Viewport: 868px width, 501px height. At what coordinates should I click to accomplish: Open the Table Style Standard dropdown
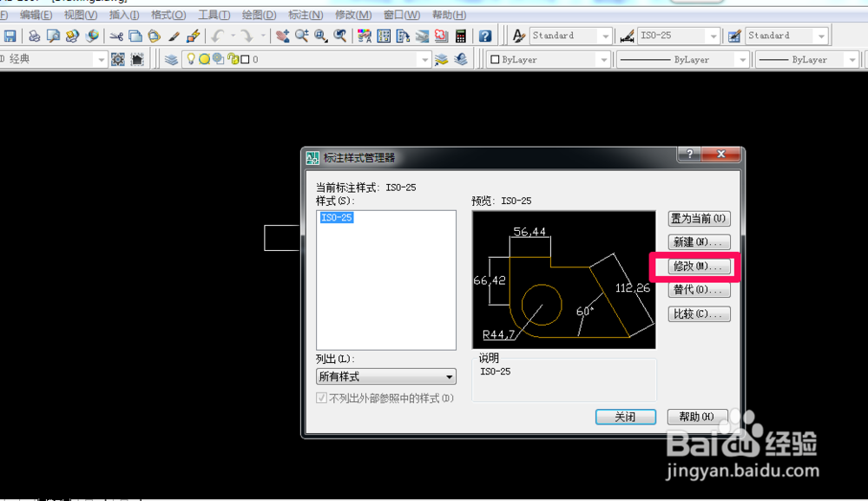coord(821,36)
